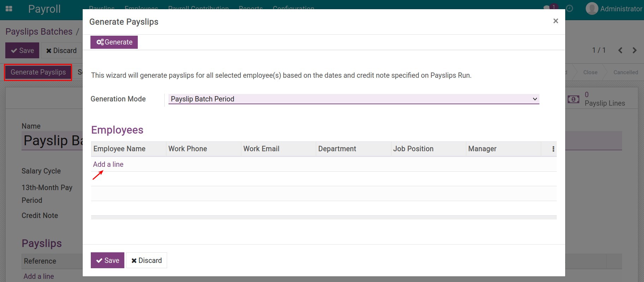The image size is (644, 282).
Task: Go to the previous record arrow
Action: click(x=620, y=50)
